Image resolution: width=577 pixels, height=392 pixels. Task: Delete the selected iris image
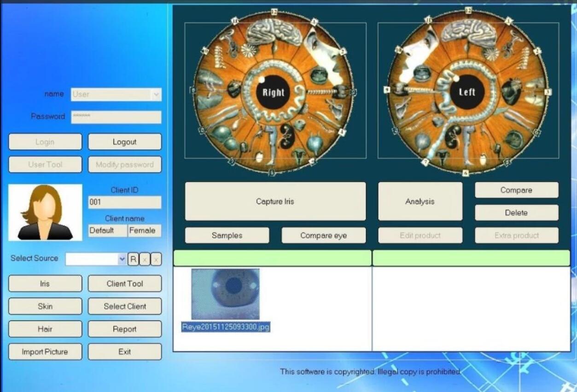tap(516, 213)
